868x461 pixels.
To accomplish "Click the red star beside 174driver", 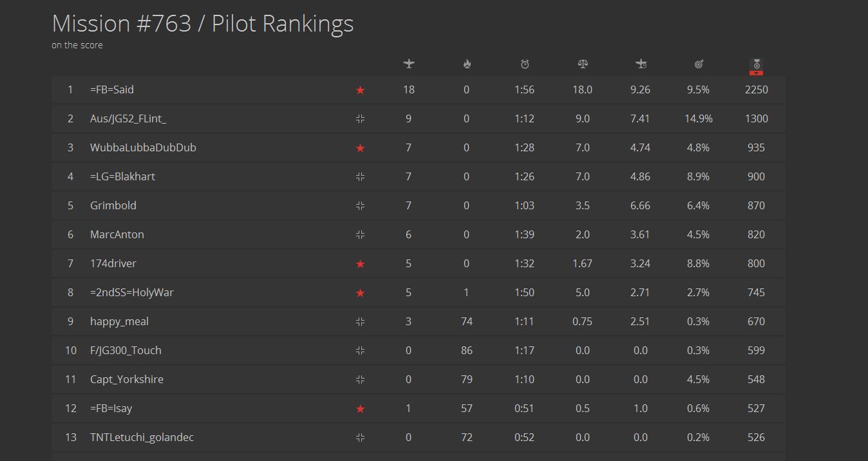I will [x=361, y=264].
